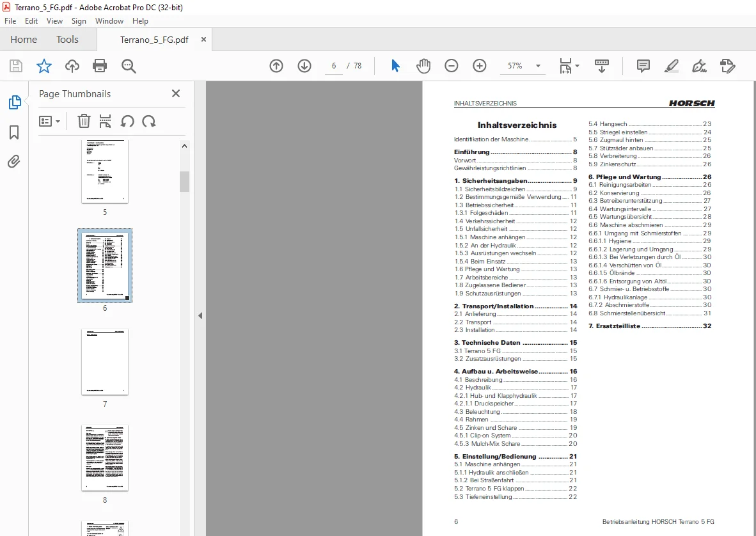Go to previous page arrow

[276, 66]
